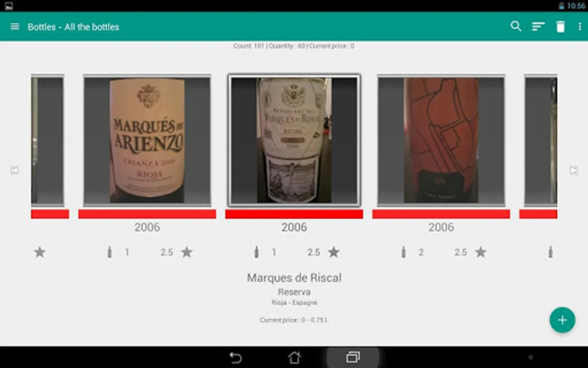This screenshot has height=368, width=588.
Task: Click the red color bar under Marqués de Arienzo
Action: [147, 214]
